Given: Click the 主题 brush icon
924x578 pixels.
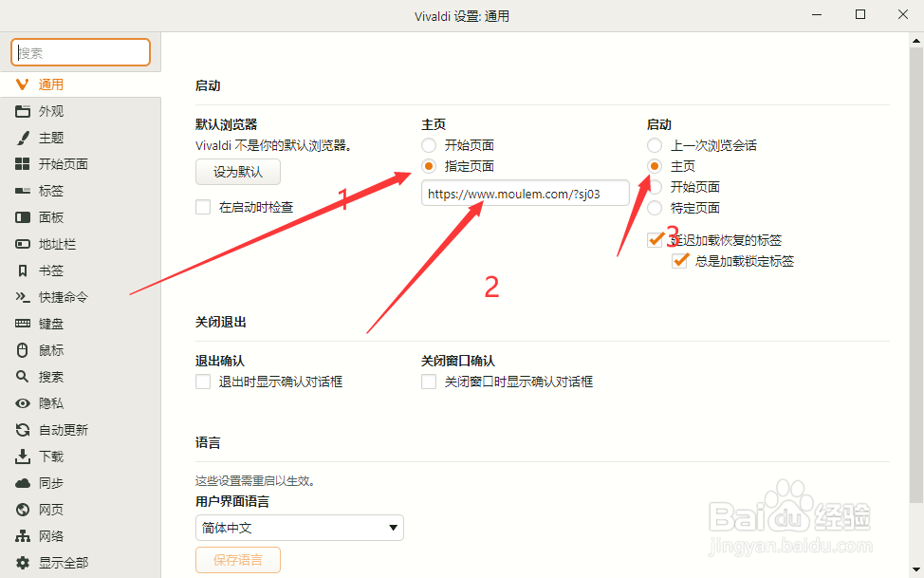Looking at the screenshot, I should [x=23, y=138].
